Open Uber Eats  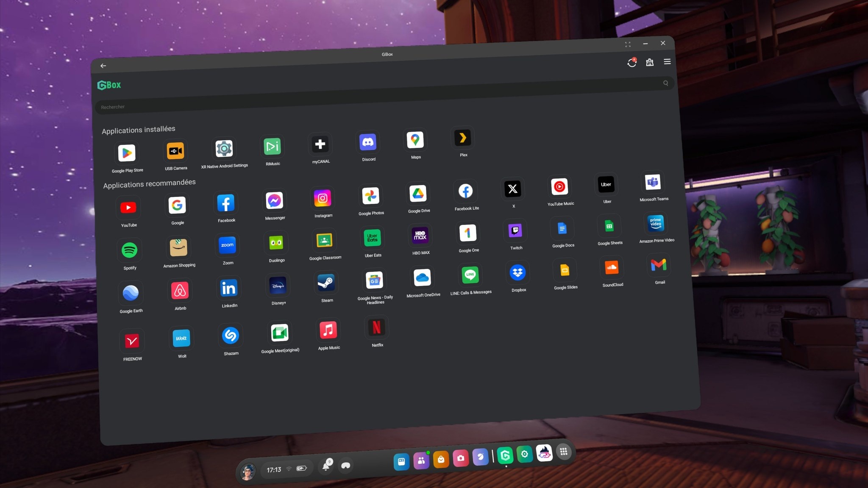click(x=372, y=238)
